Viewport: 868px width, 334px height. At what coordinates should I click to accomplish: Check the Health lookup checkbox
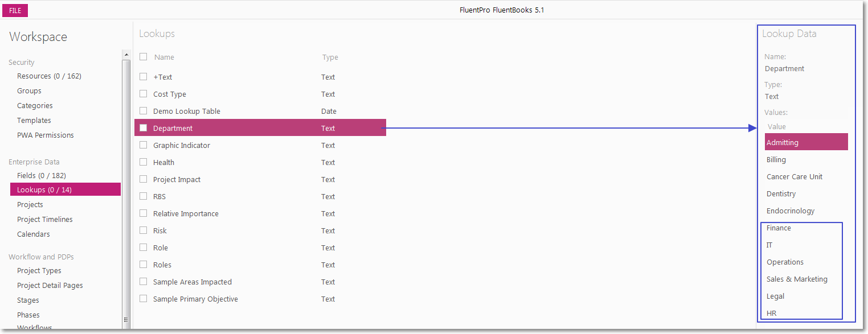[x=144, y=162]
